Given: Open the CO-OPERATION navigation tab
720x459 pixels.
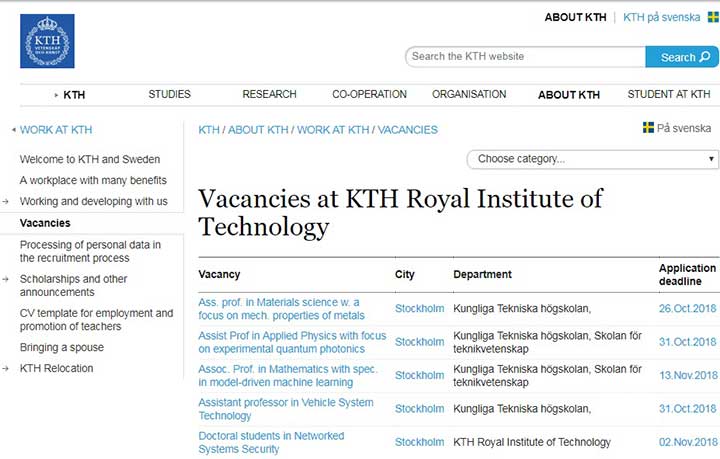Looking at the screenshot, I should [370, 95].
